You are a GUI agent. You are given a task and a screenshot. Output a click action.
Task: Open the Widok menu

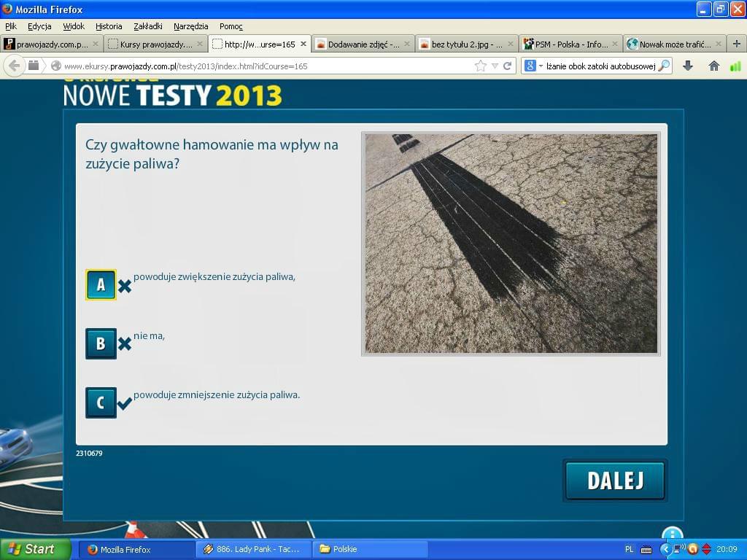[74, 26]
